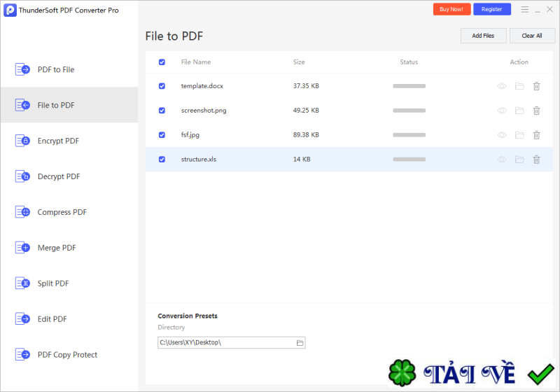Viewport: 560px width, 392px height.
Task: Click the Merge PDF plus icon
Action: coord(22,248)
